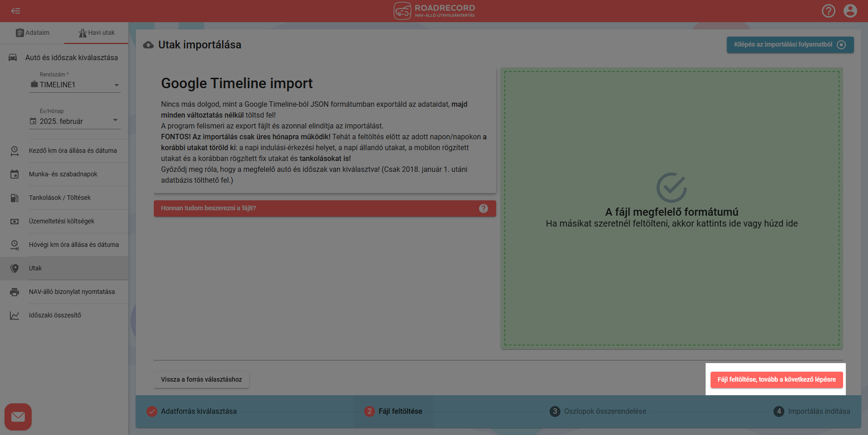868x435 pixels.
Task: Click the RoadRecord logo in header
Action: point(434,11)
